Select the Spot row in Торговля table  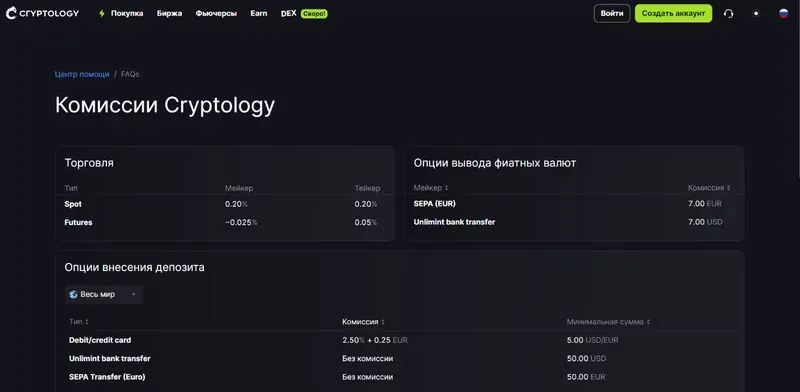click(x=225, y=204)
